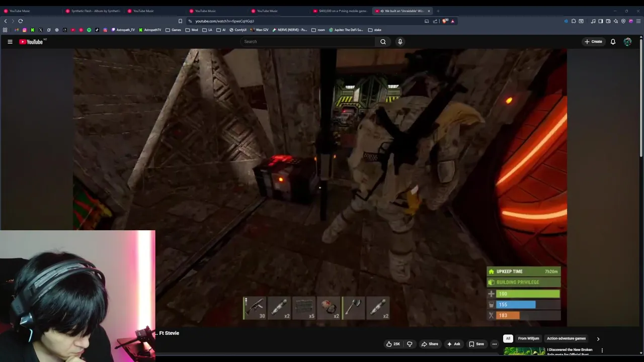Viewport: 644px width, 362px height.
Task: Close the 'We built an Unraidable' tab
Action: 429,11
